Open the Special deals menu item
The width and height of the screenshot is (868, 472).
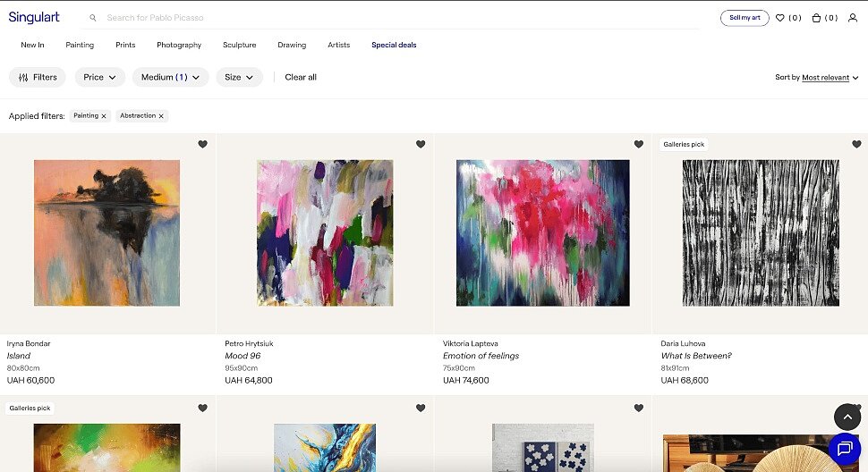click(394, 45)
